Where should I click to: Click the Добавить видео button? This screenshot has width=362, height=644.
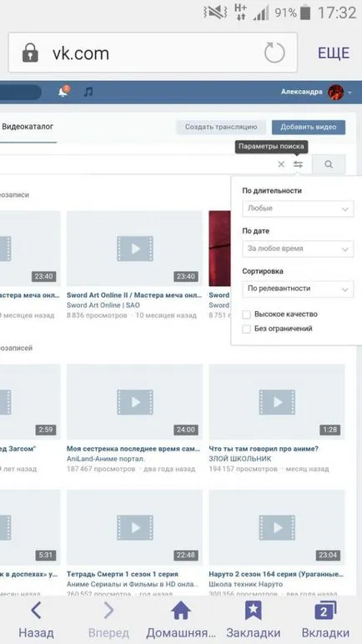(x=309, y=127)
